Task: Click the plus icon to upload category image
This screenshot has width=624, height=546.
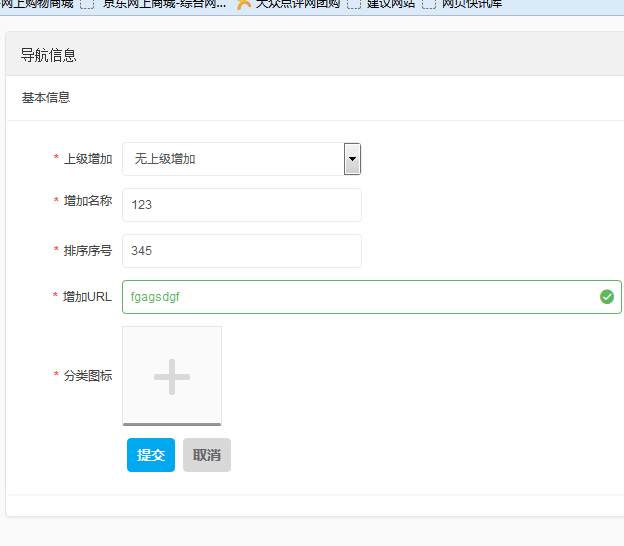Action: (172, 376)
